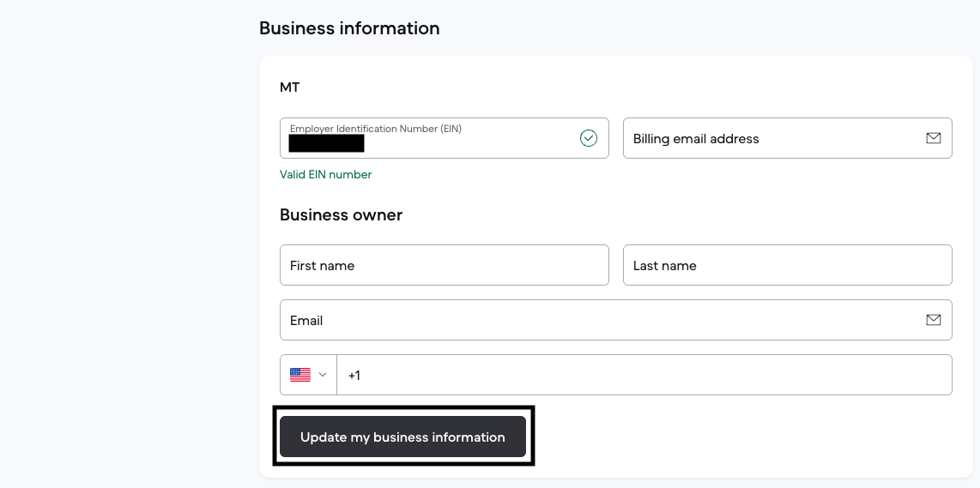Click the envelope icon in owner Email field

coord(933,320)
